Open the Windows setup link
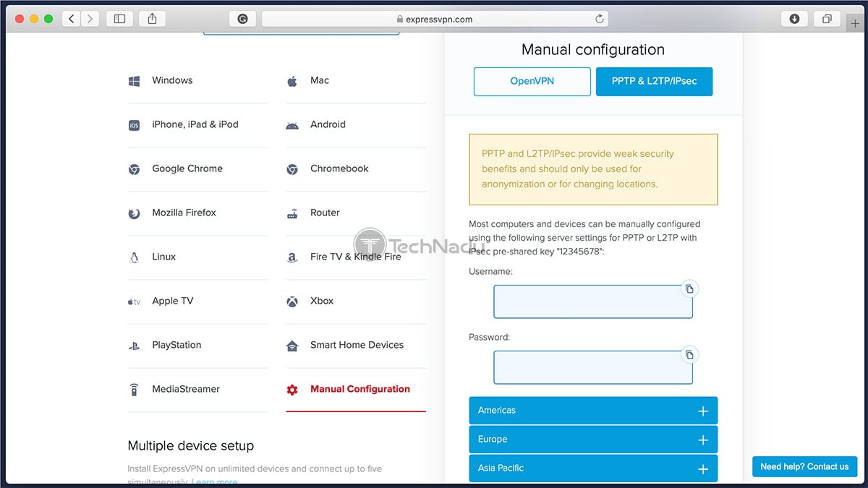The image size is (868, 488). click(172, 80)
